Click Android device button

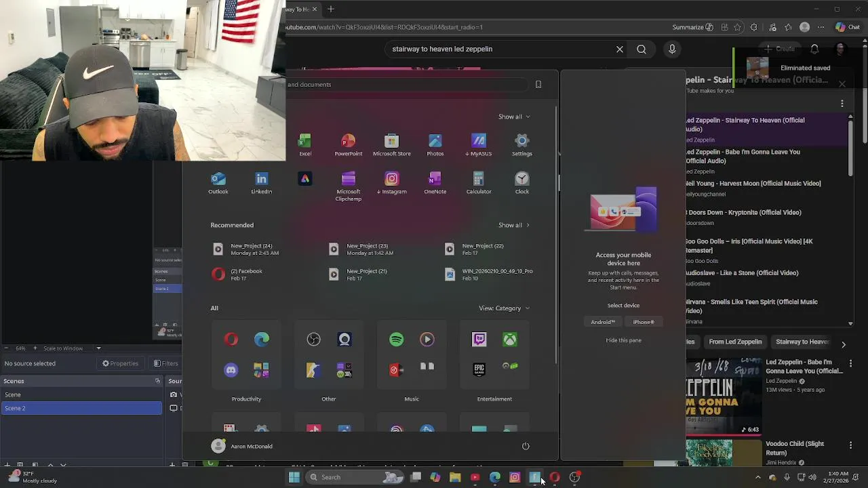[x=602, y=322]
